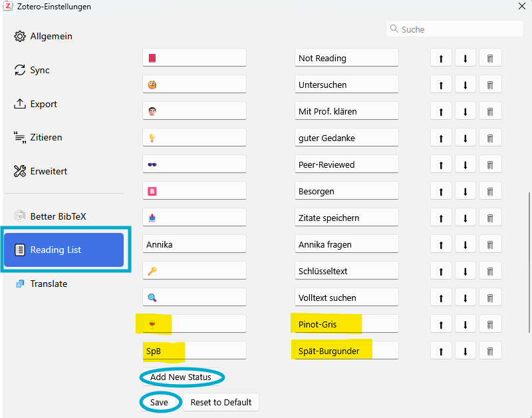Switch to Export settings

[x=64, y=104]
